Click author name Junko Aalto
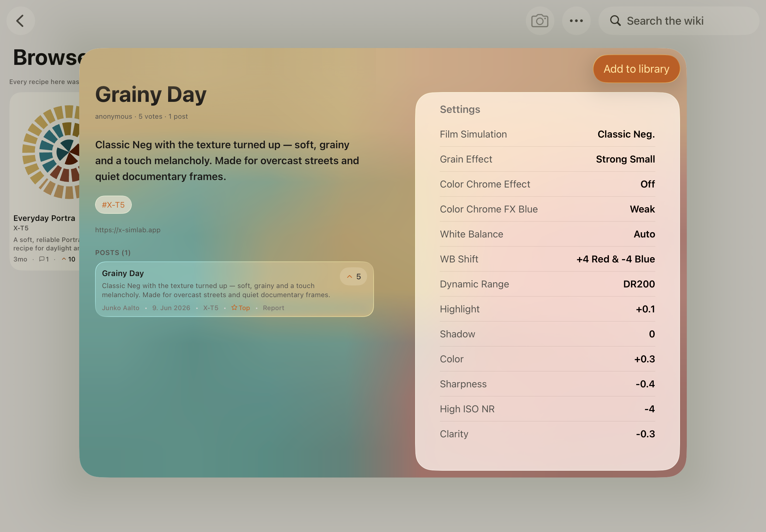Image resolution: width=766 pixels, height=532 pixels. (121, 308)
